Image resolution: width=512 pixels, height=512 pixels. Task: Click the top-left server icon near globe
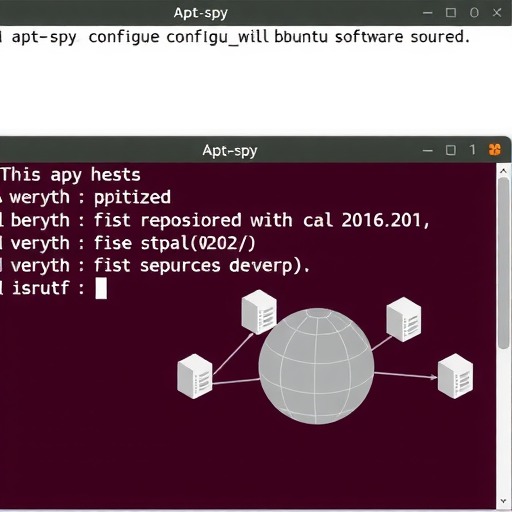pos(259,312)
